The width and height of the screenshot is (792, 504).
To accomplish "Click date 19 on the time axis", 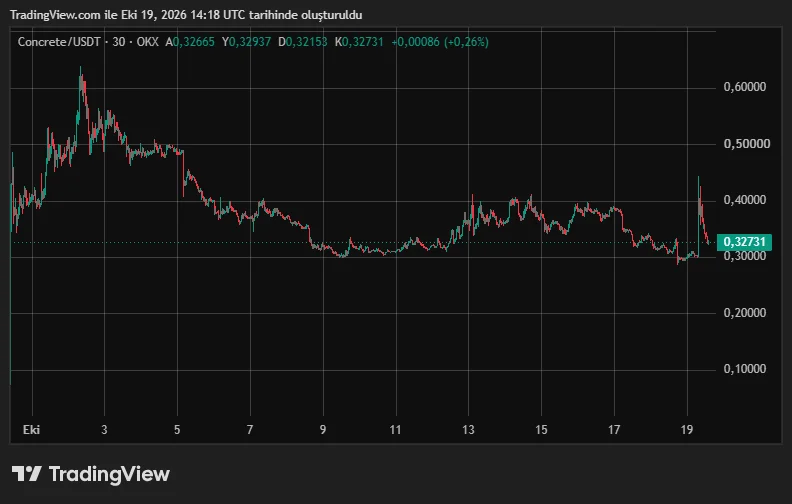I will click(x=686, y=430).
